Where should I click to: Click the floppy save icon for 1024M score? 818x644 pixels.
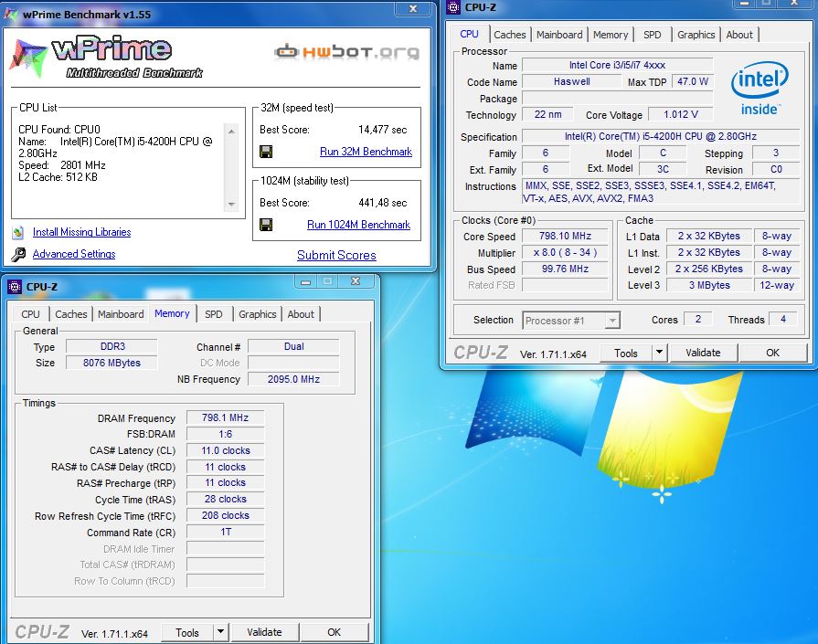266,225
